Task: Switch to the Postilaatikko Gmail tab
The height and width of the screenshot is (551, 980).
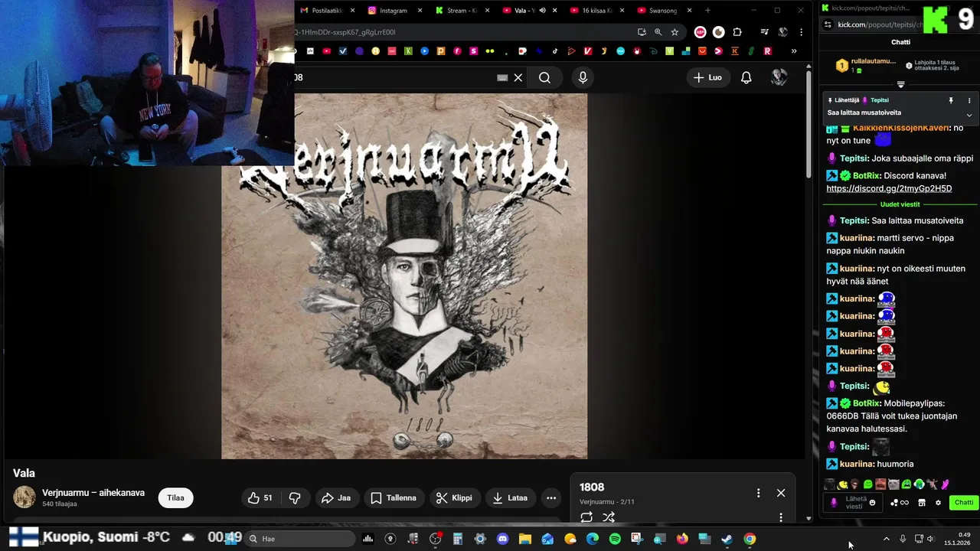Action: click(x=327, y=11)
